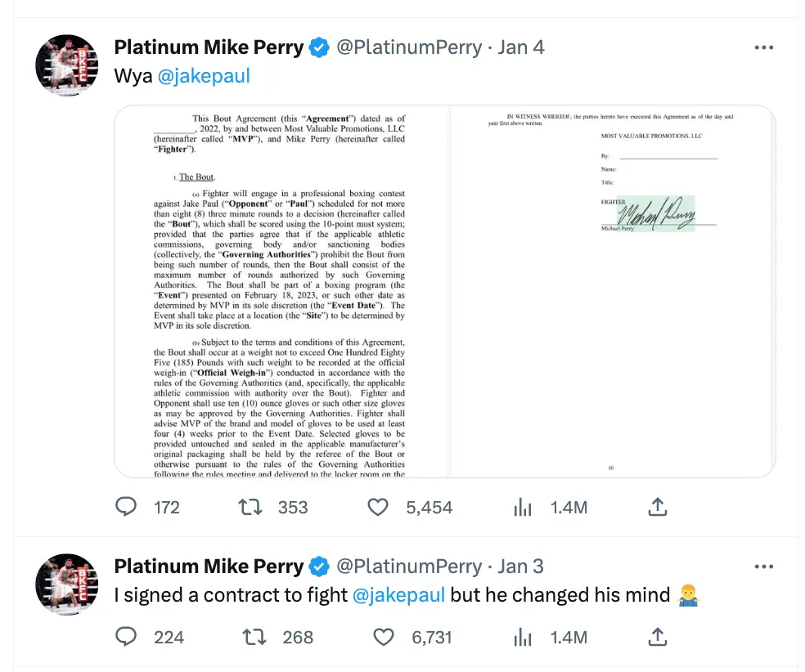Viewport: 805px width, 672px height.
Task: Click @jakepaul in the contract tweet
Action: pyautogui.click(x=399, y=594)
